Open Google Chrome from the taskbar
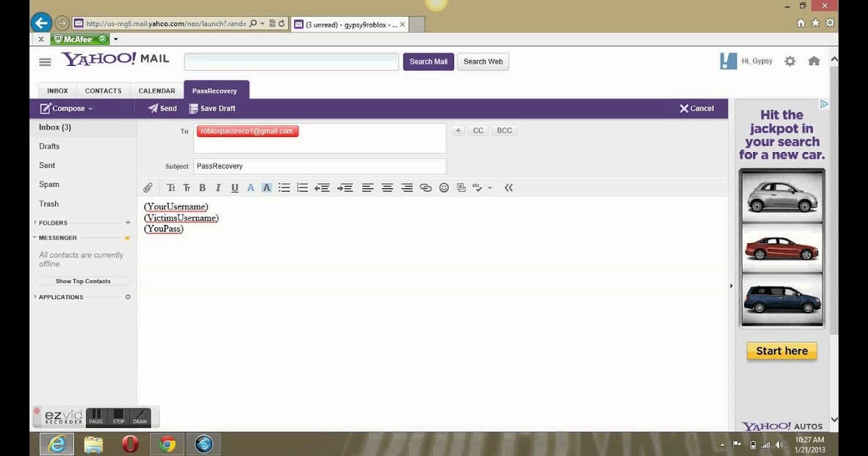The height and width of the screenshot is (456, 868). tap(167, 444)
